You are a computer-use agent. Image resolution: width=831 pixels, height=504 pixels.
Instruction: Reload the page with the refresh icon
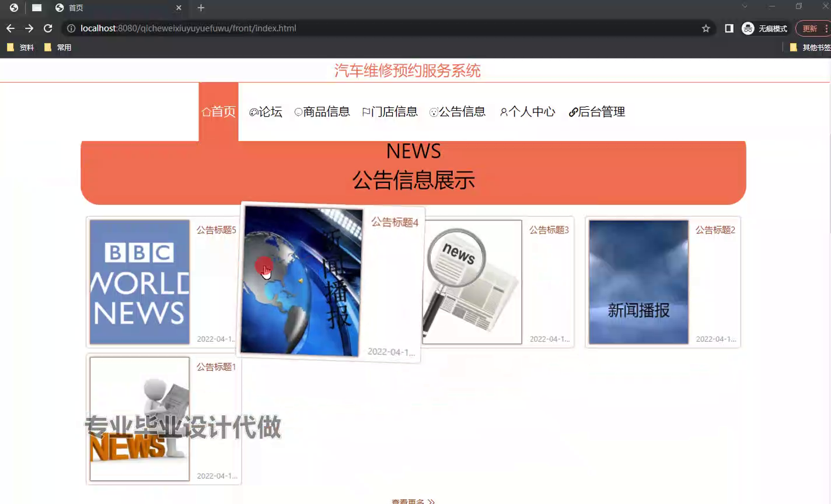[48, 28]
